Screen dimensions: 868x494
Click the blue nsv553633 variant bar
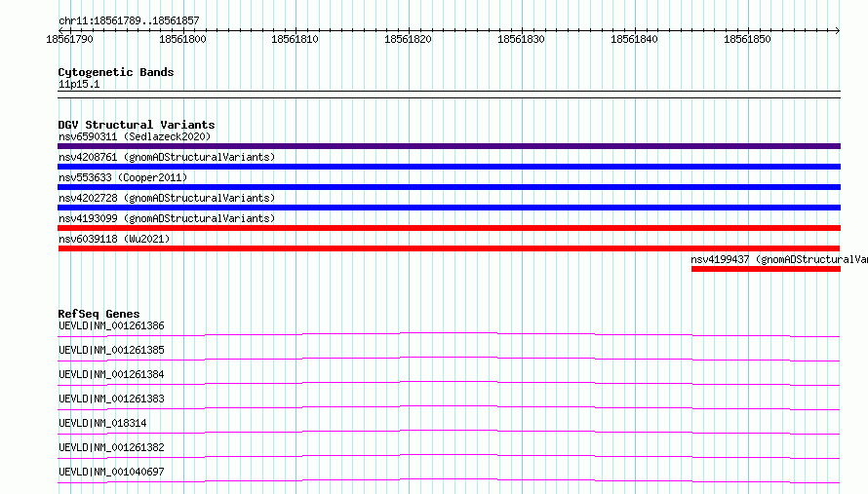[x=449, y=187]
